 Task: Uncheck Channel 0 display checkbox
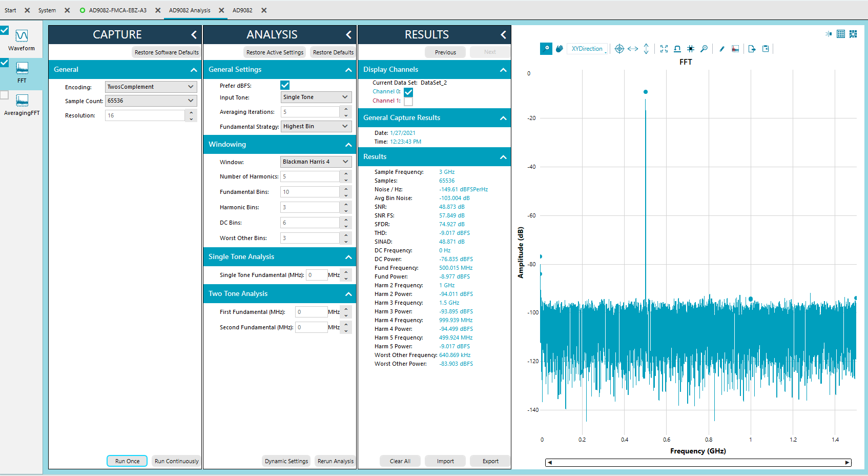[x=408, y=92]
